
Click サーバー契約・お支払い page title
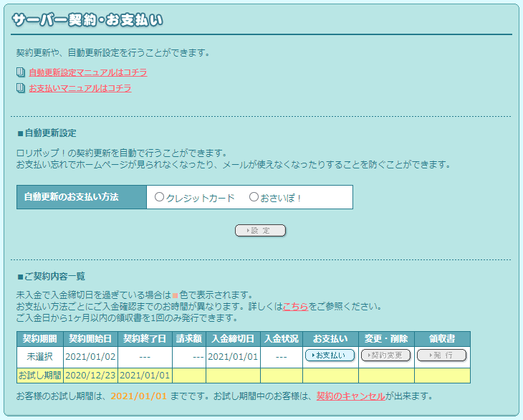coord(87,20)
